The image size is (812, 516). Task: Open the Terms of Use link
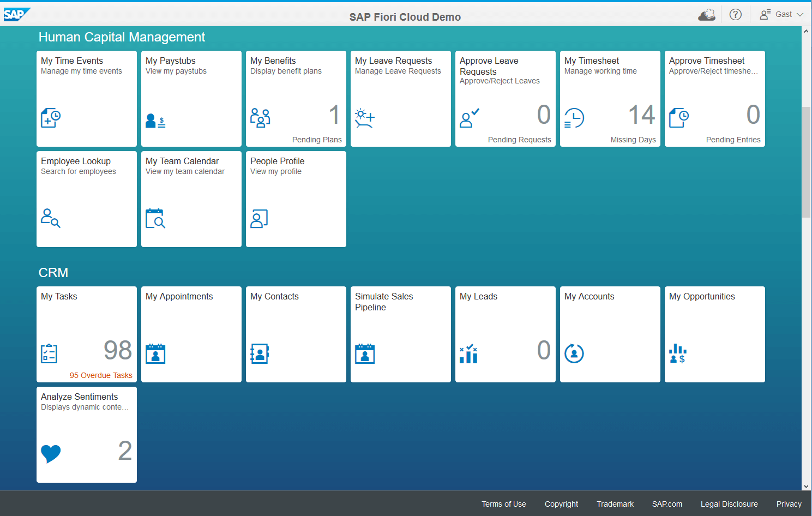[x=504, y=504]
